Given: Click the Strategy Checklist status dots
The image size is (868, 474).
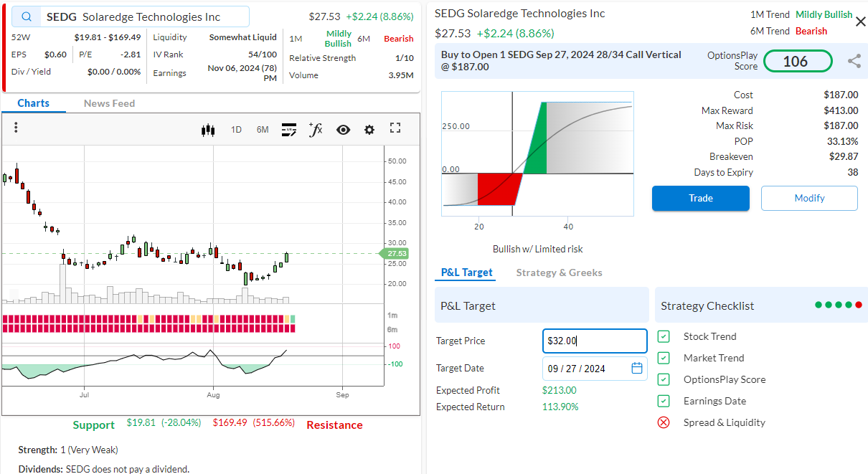Looking at the screenshot, I should (839, 305).
